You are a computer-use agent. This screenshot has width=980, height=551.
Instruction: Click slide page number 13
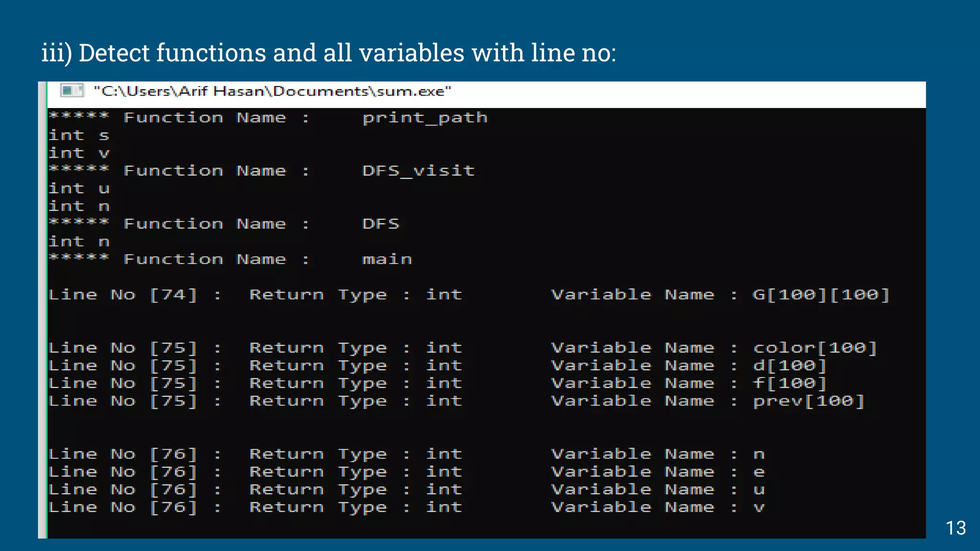point(955,528)
